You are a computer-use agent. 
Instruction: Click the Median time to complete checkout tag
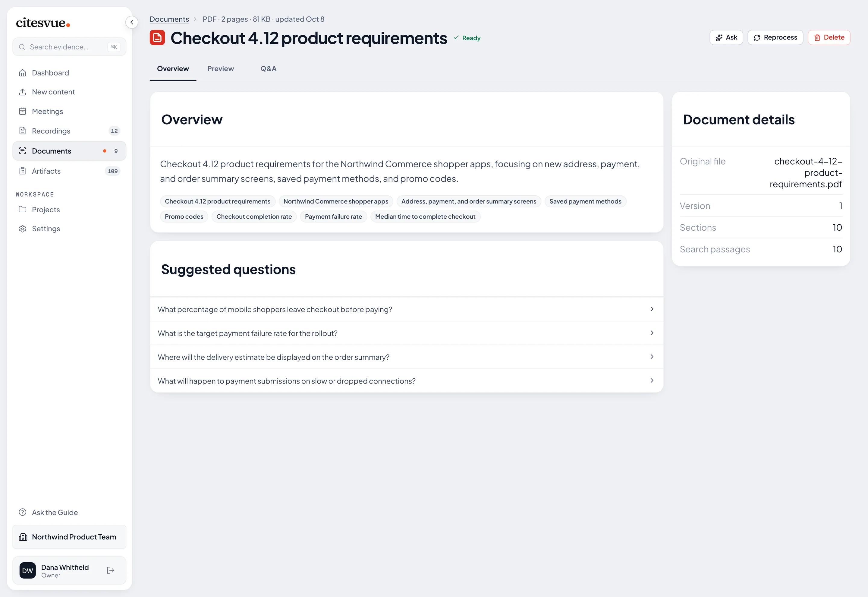tap(425, 216)
